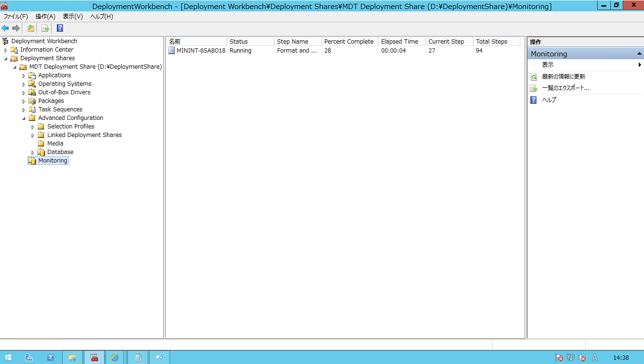The height and width of the screenshot is (364, 644).
Task: Open the 表示(V) menu
Action: pyautogui.click(x=73, y=16)
